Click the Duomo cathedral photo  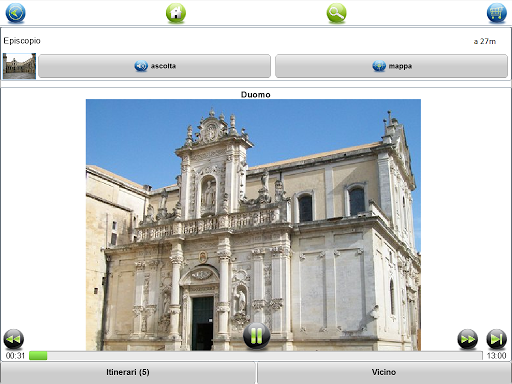(253, 225)
